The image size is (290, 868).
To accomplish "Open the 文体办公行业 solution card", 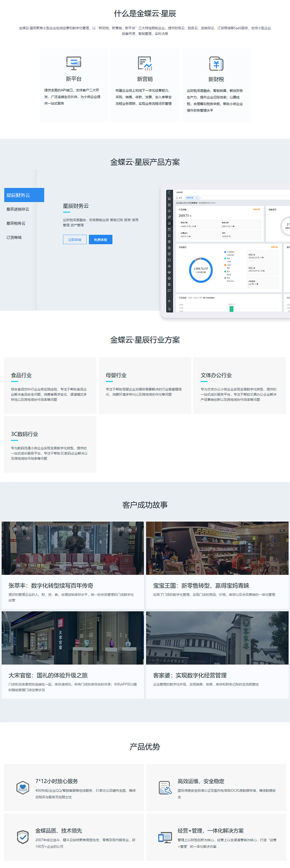I will pyautogui.click(x=240, y=385).
